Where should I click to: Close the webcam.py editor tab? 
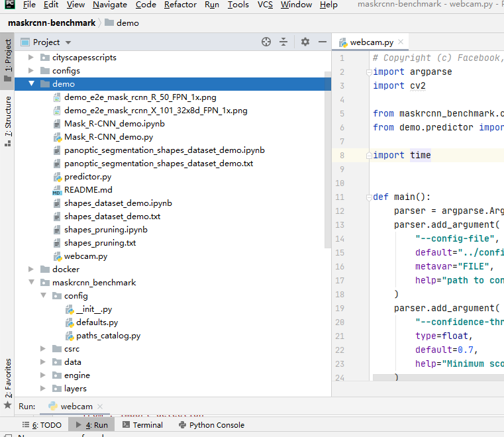pos(401,42)
